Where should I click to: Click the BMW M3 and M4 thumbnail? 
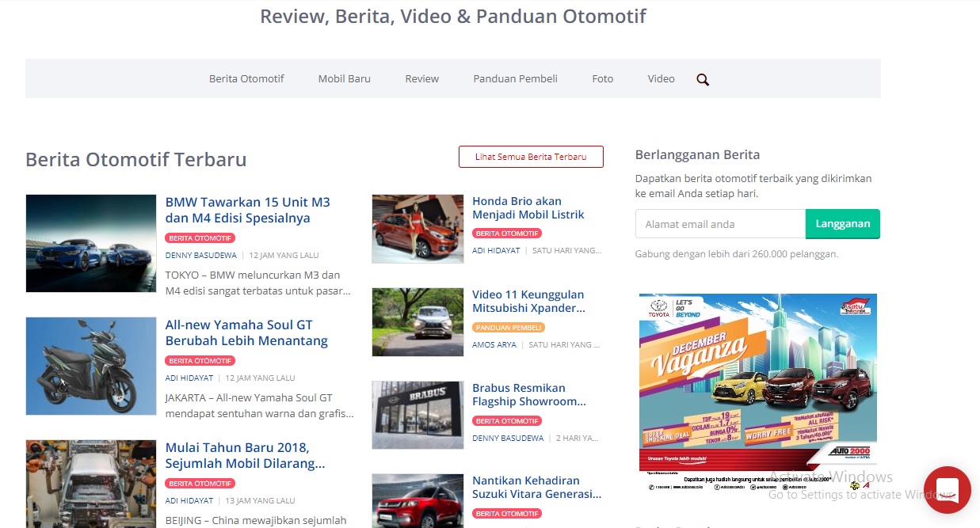point(91,243)
